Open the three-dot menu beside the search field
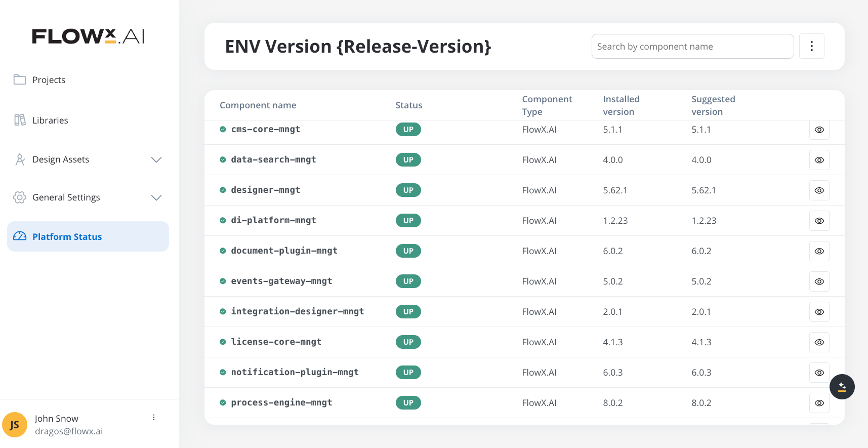Viewport: 868px width, 448px height. [812, 46]
